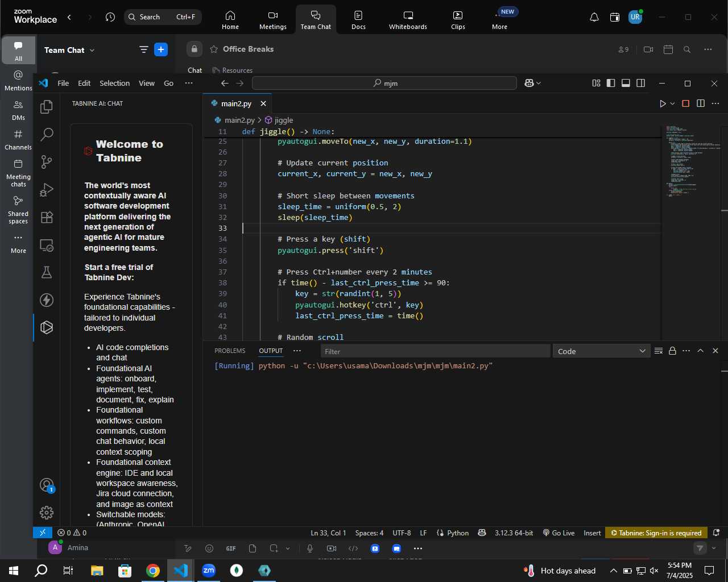Click VS Code command center mjm

pos(384,83)
